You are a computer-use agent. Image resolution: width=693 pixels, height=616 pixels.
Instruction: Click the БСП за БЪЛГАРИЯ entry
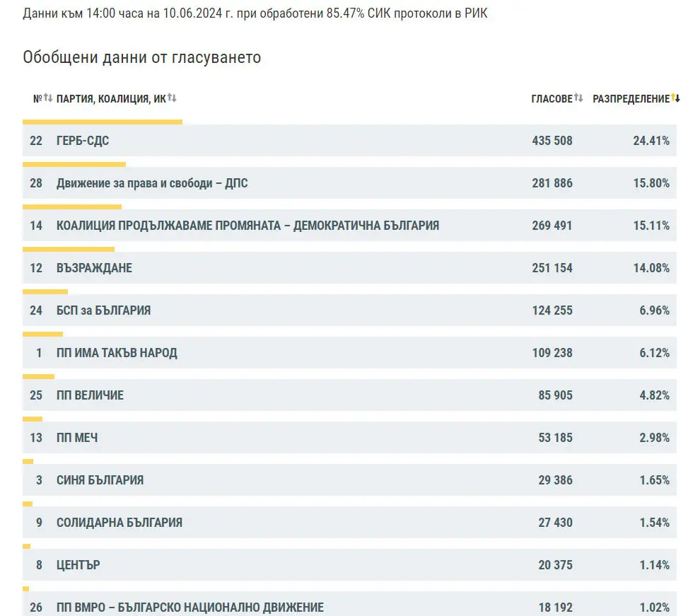(103, 310)
